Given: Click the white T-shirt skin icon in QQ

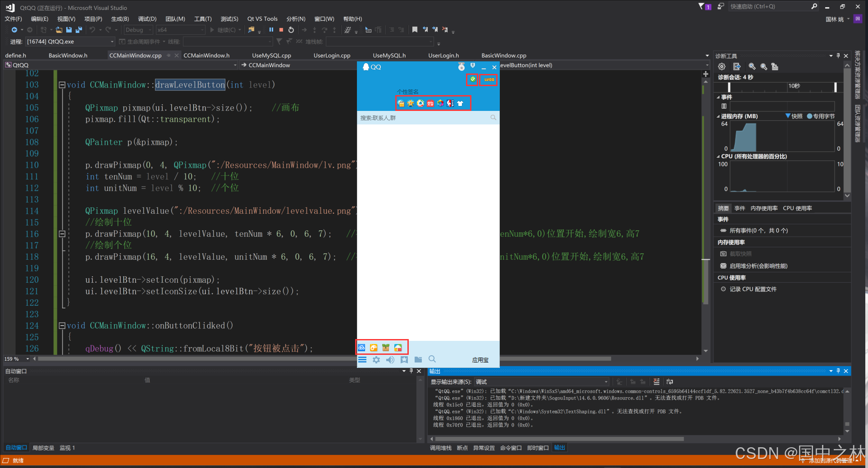Looking at the screenshot, I should 460,103.
